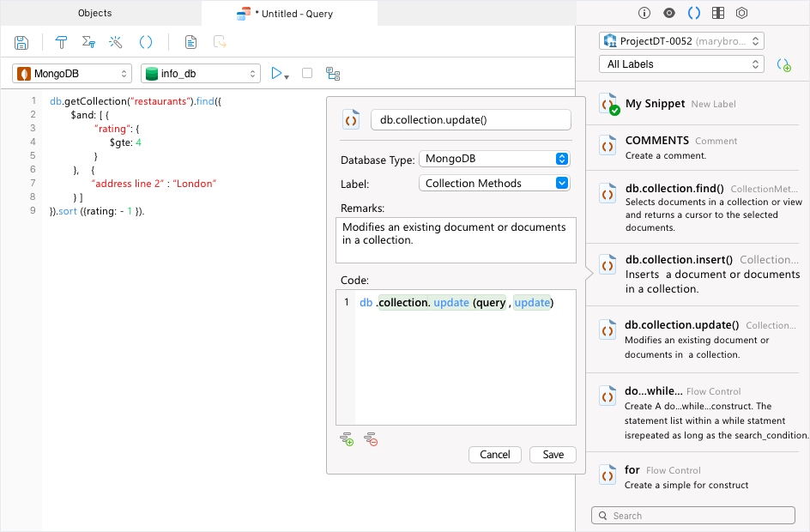Select the db.collection.find() snippet title

(674, 189)
